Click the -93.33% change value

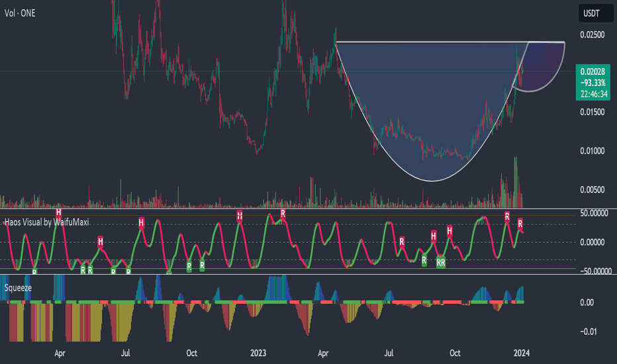pyautogui.click(x=593, y=83)
